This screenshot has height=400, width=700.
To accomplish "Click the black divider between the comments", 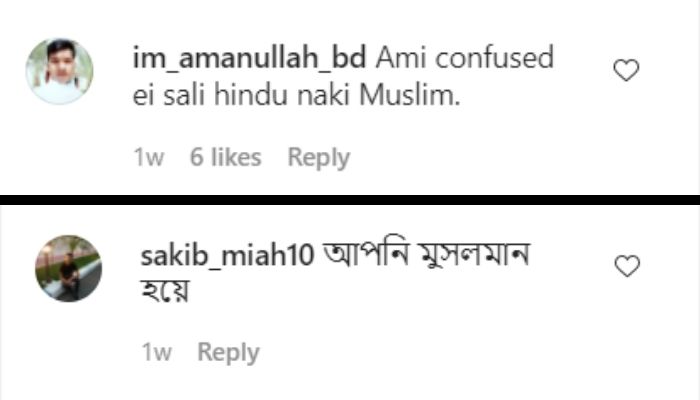I will pyautogui.click(x=350, y=199).
